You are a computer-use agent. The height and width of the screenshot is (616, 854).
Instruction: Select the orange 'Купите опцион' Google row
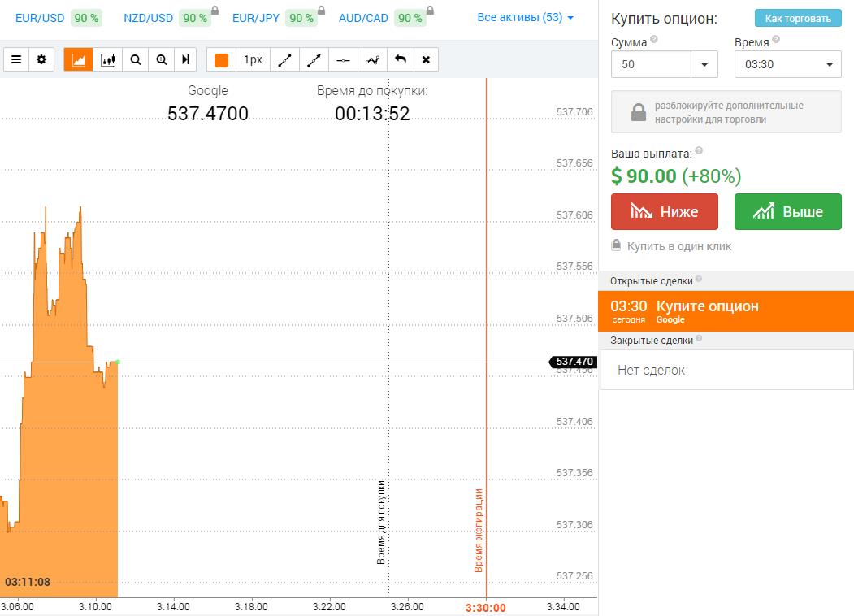(x=726, y=311)
